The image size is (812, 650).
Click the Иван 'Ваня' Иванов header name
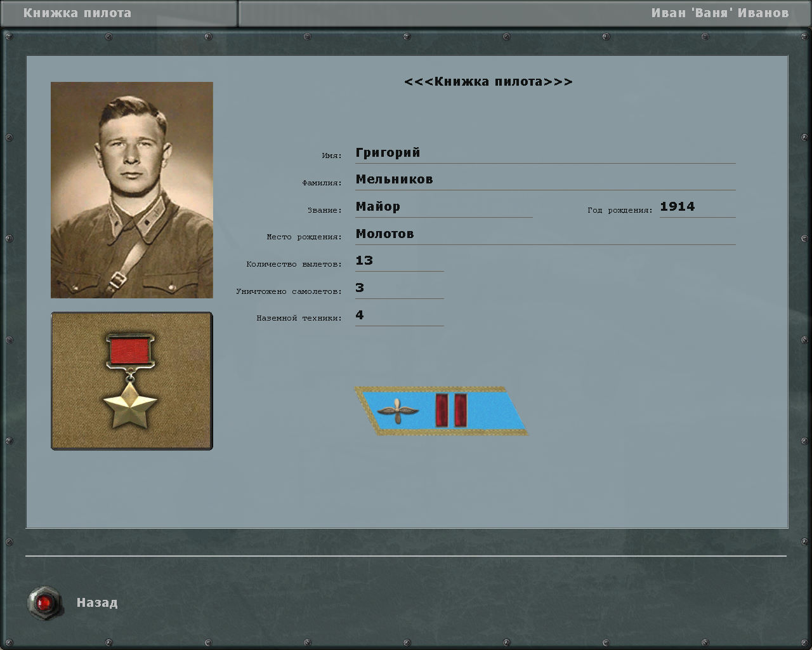[720, 13]
